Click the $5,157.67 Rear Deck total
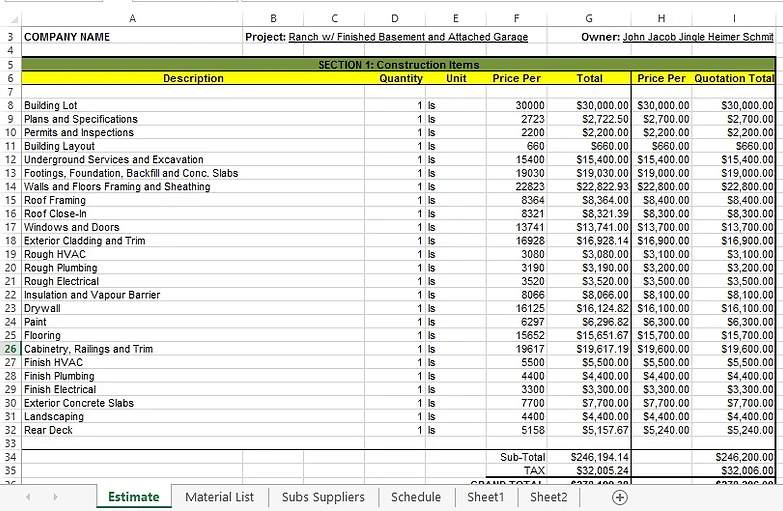783x511 pixels. point(589,430)
